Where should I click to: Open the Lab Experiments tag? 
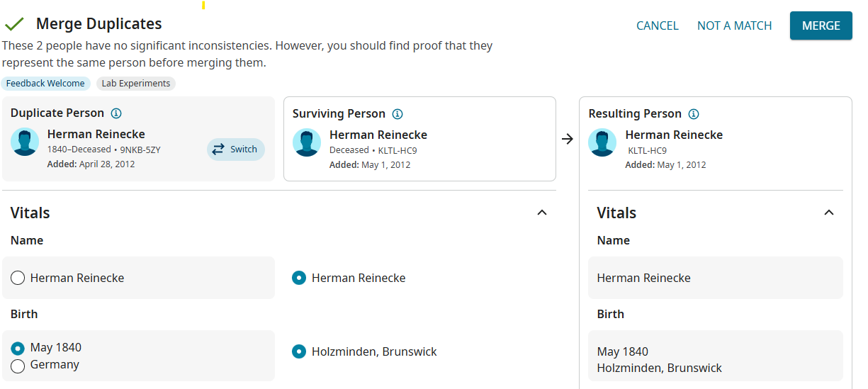pos(136,84)
